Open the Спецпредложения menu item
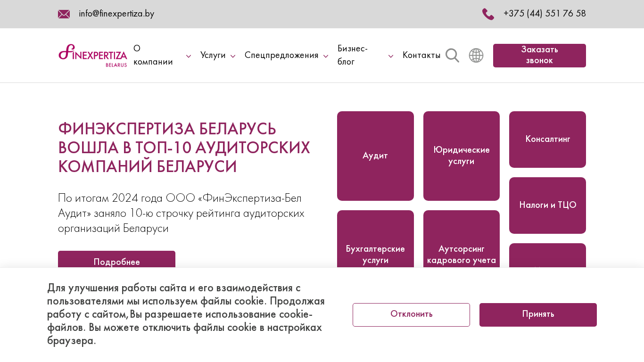Image resolution: width=644 pixels, height=362 pixels. click(x=281, y=56)
